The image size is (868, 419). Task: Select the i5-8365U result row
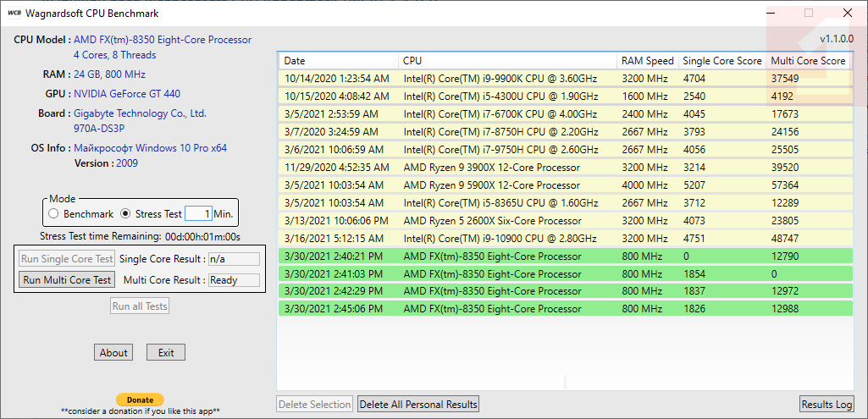click(565, 202)
